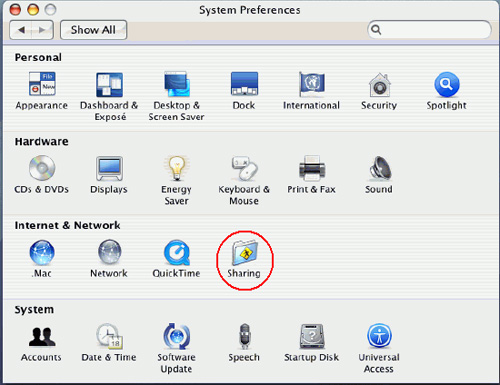Open the Accounts preferences icon
The height and width of the screenshot is (385, 500).
pyautogui.click(x=42, y=337)
